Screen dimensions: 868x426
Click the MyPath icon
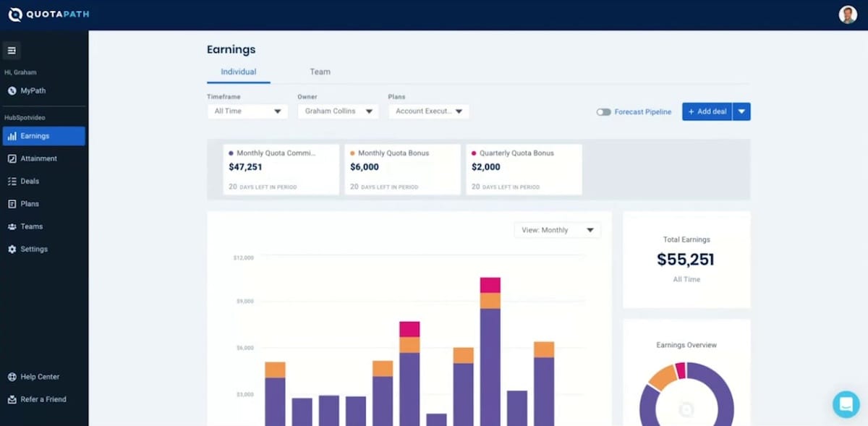(x=12, y=91)
